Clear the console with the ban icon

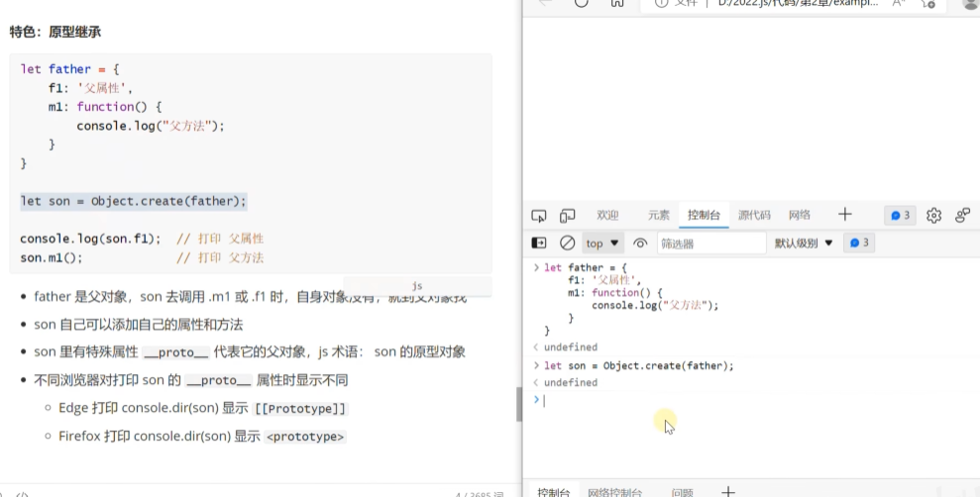click(x=567, y=243)
